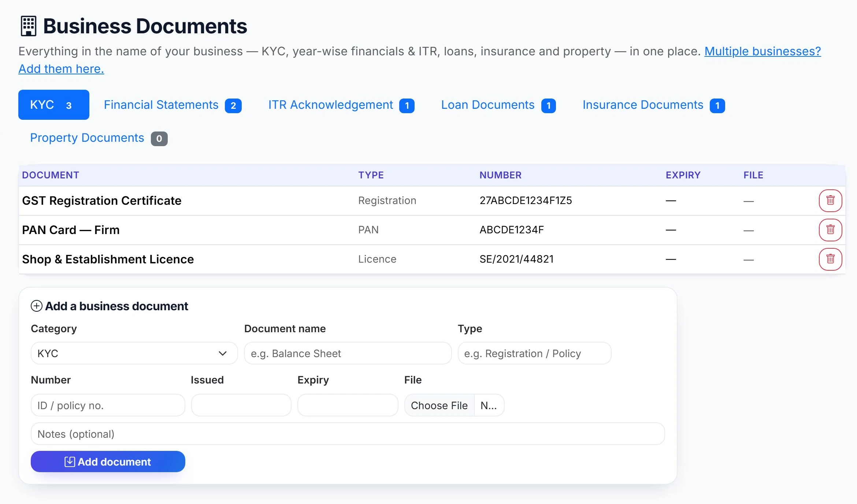Screen dimensions: 857x504
Task: Show the Insurance Documents tab
Action: [x=654, y=105]
